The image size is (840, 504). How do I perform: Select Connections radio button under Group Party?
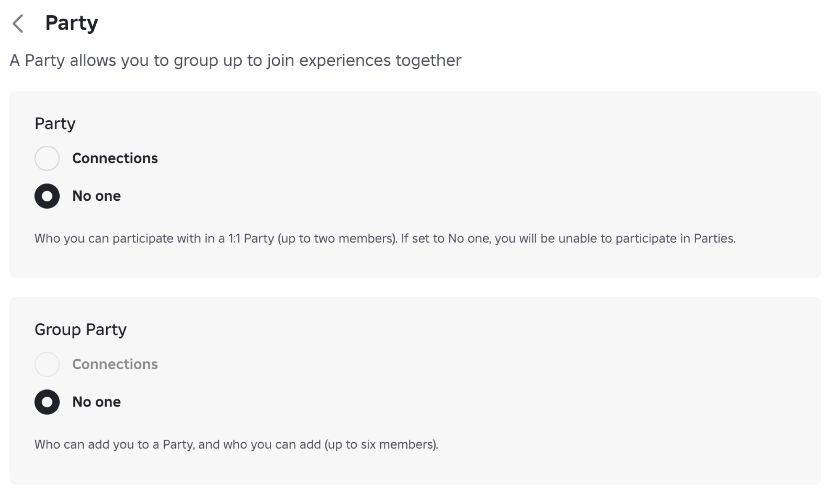pyautogui.click(x=47, y=364)
